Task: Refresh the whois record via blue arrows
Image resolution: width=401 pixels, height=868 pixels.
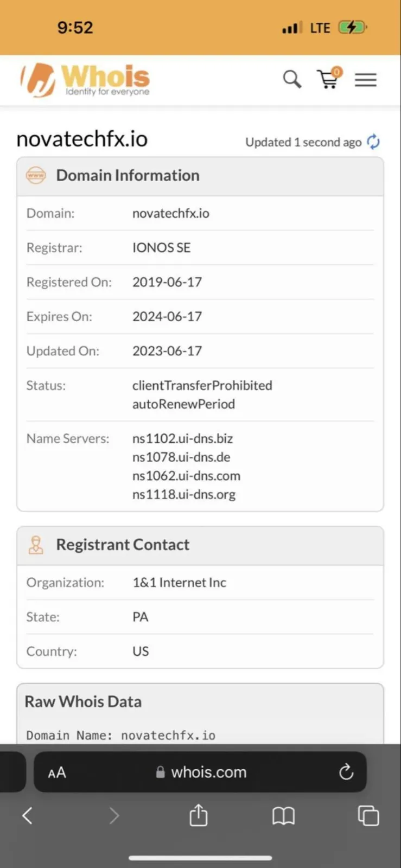Action: [373, 142]
